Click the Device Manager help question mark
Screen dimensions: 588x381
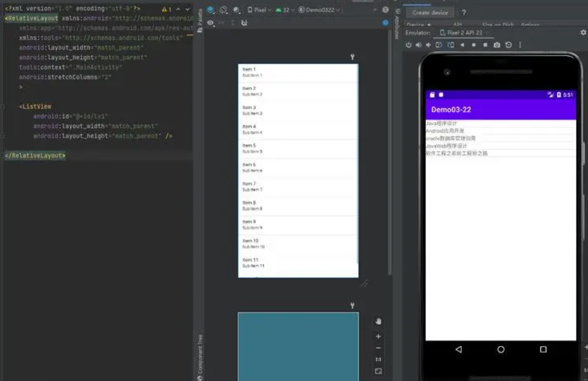tap(464, 13)
